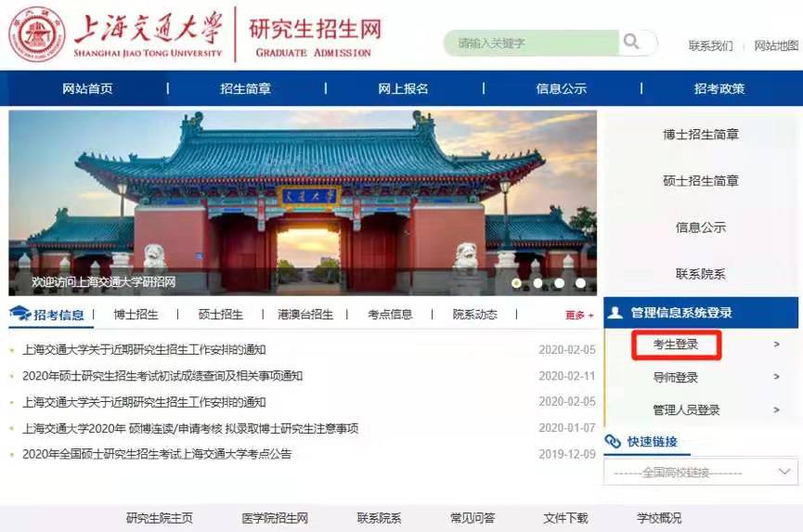Click the chain link icon beside 快速链接

pyautogui.click(x=613, y=442)
